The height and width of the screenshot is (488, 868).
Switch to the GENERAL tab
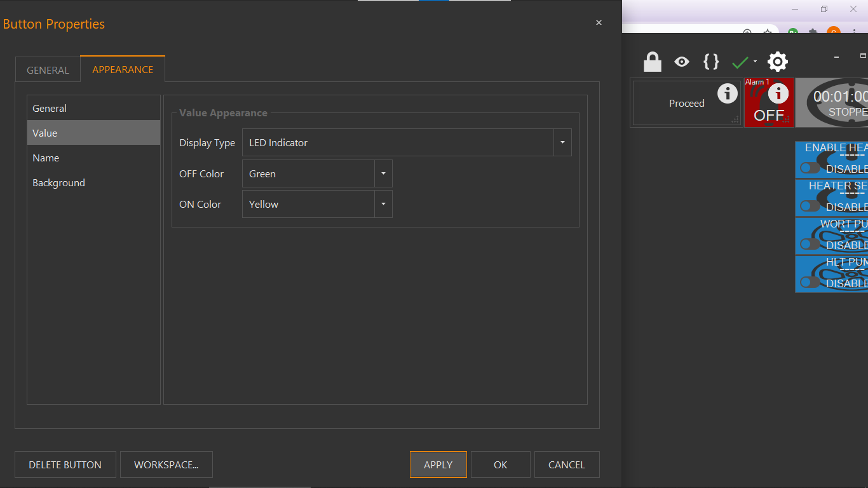[x=48, y=70]
